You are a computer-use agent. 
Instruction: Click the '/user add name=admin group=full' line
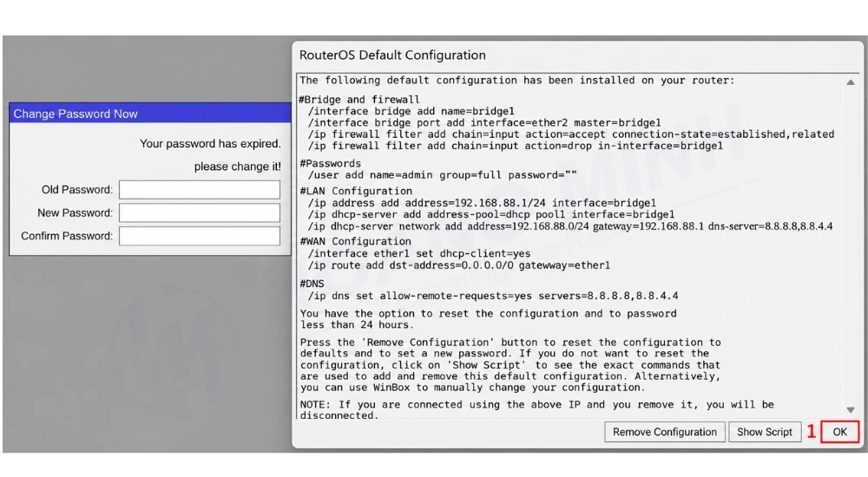click(442, 175)
